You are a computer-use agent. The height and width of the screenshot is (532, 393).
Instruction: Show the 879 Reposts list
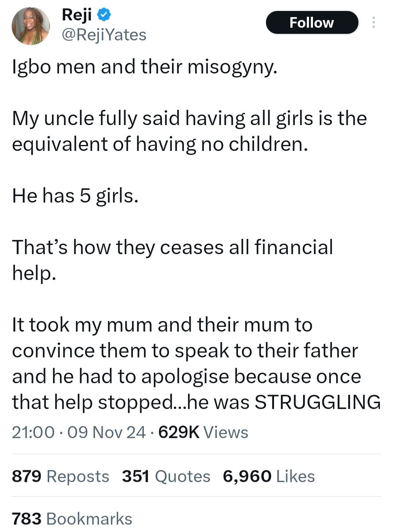(x=60, y=476)
